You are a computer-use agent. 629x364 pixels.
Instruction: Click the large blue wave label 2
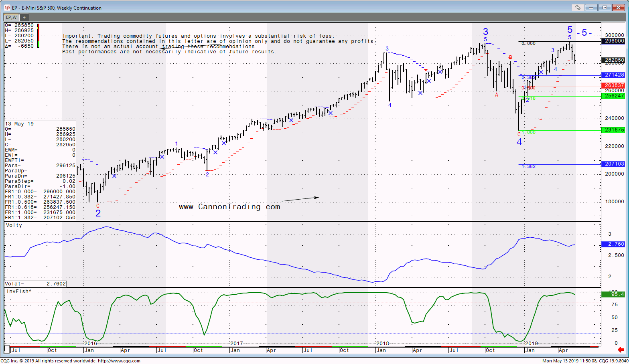click(98, 213)
